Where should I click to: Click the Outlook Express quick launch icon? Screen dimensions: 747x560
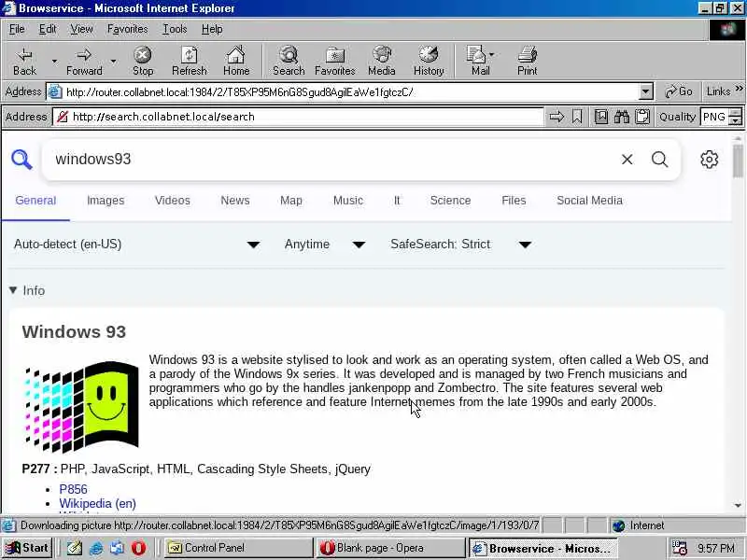(118, 548)
